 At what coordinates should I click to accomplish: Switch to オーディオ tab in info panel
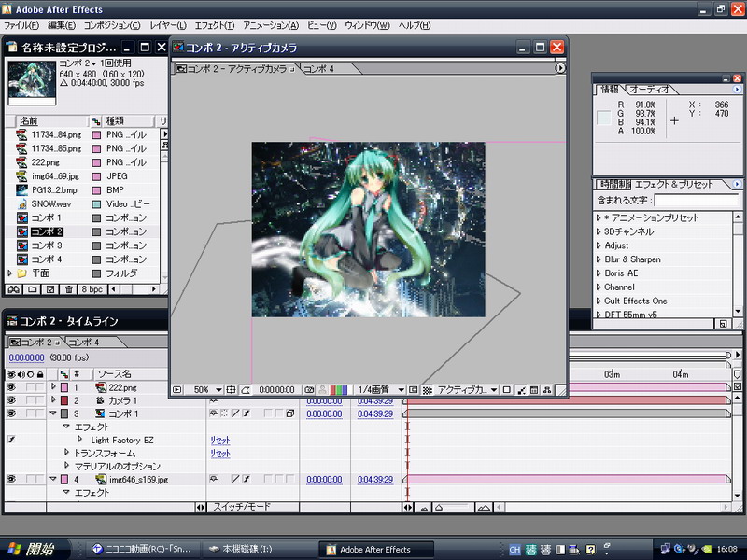(648, 89)
